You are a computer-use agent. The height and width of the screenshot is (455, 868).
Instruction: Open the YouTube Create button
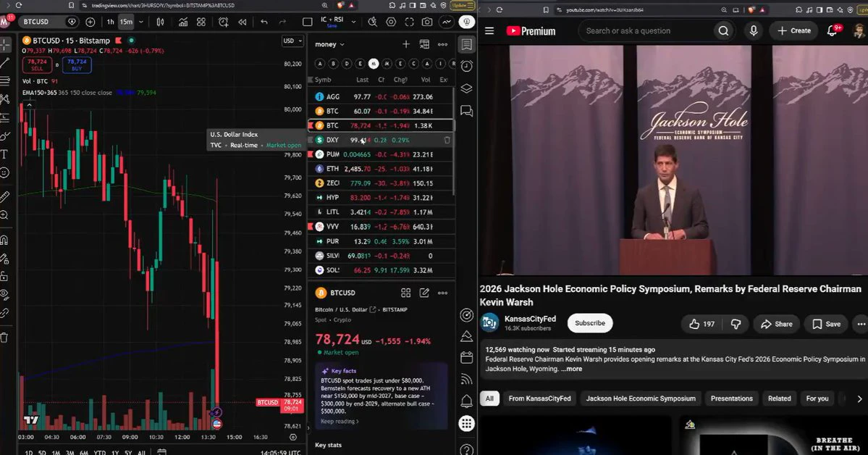[794, 30]
